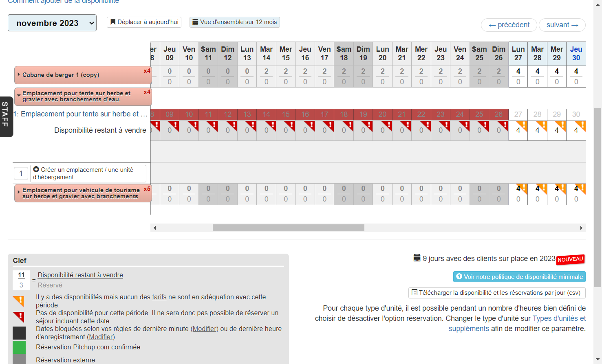
Task: Open the novembre 2023 month dropdown
Action: tap(52, 23)
